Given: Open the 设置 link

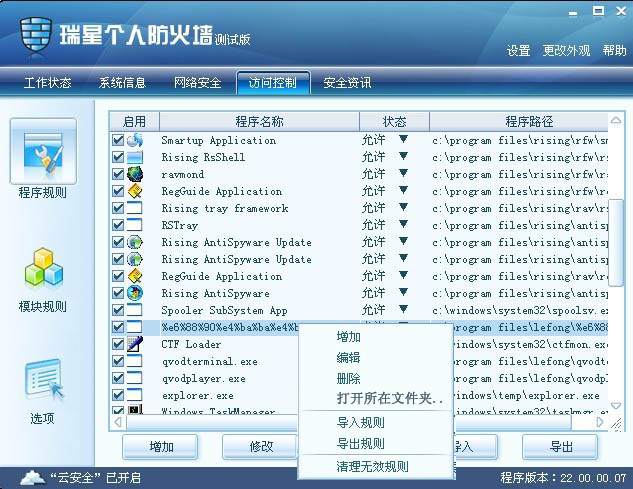Looking at the screenshot, I should 518,50.
